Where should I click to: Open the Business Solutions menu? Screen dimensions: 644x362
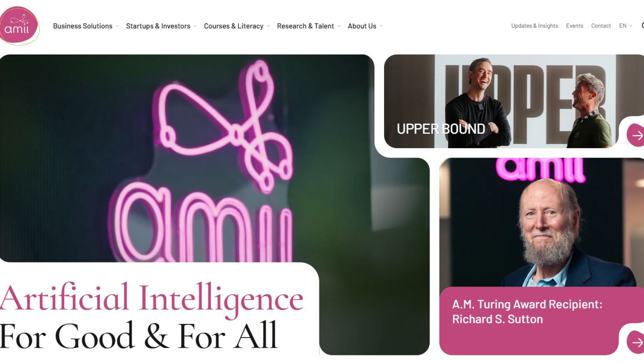tap(83, 26)
